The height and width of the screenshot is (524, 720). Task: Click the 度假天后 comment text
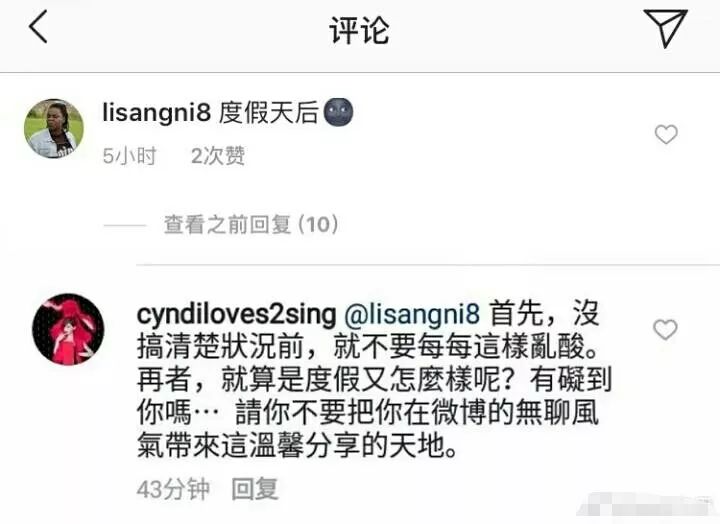coord(269,113)
